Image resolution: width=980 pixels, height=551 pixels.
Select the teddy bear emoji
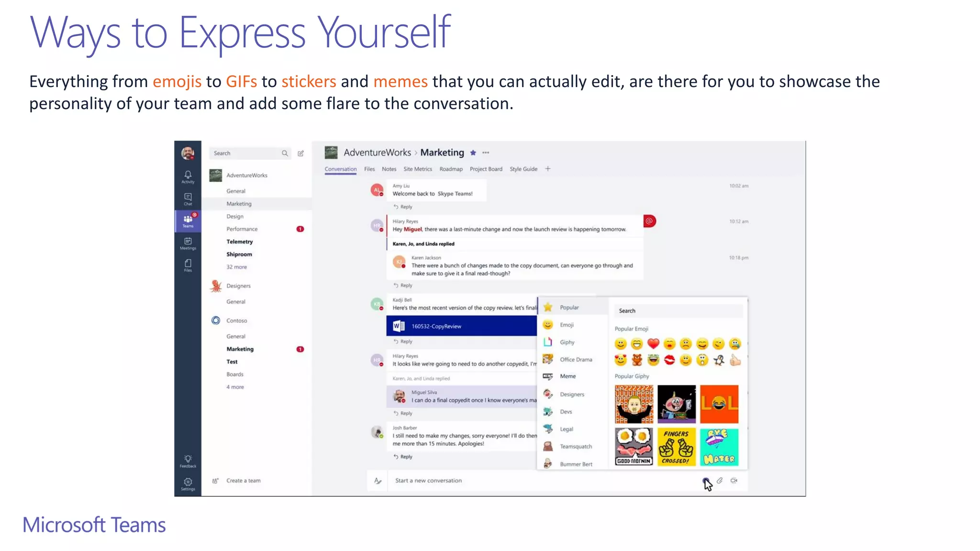click(637, 360)
